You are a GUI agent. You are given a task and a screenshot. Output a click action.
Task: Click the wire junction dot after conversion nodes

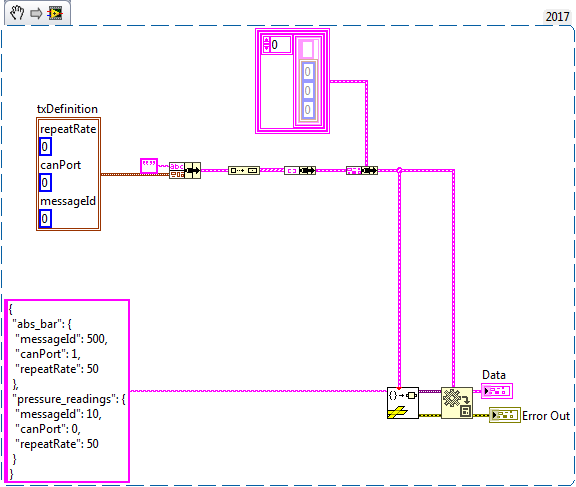coord(399,170)
